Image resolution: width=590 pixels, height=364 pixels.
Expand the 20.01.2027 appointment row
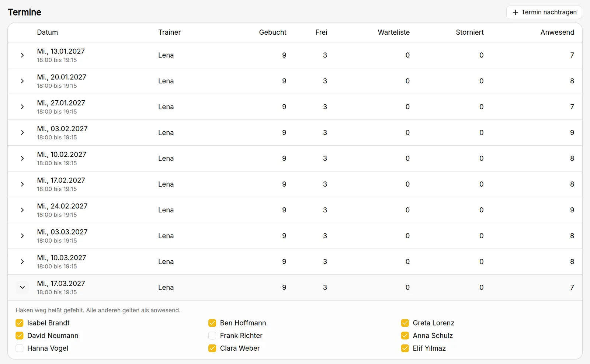(22, 81)
